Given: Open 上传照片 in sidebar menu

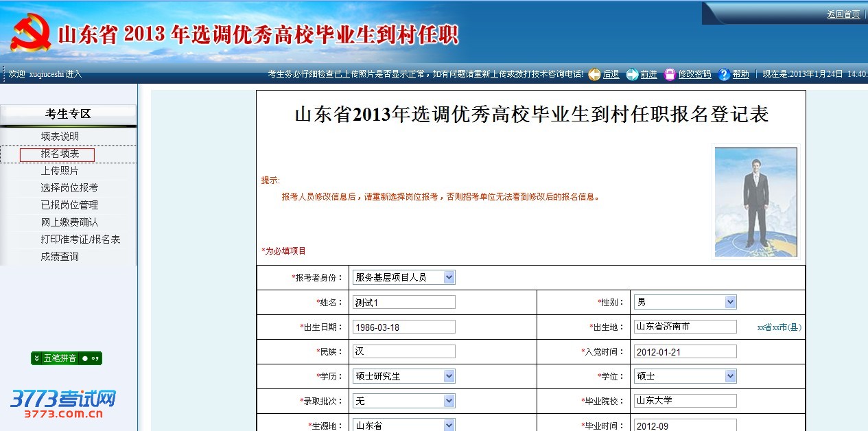Looking at the screenshot, I should coord(60,171).
